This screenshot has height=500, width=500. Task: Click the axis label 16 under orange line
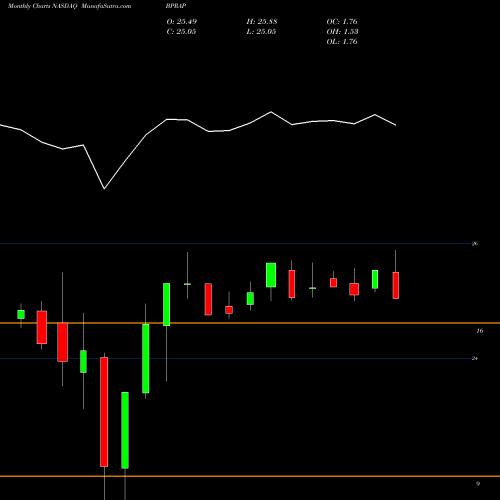coord(480,331)
